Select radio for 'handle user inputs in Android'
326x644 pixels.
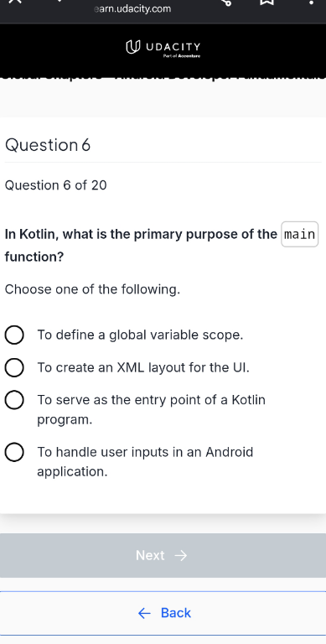click(x=14, y=453)
